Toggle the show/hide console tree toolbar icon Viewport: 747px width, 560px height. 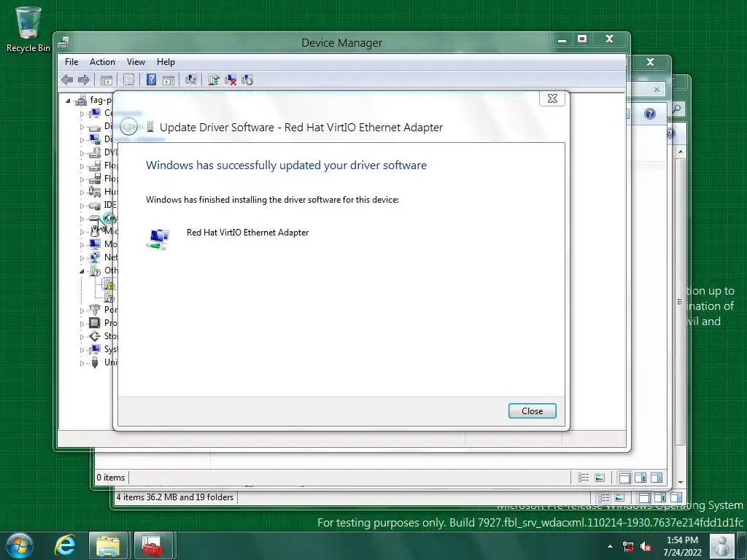pyautogui.click(x=107, y=79)
